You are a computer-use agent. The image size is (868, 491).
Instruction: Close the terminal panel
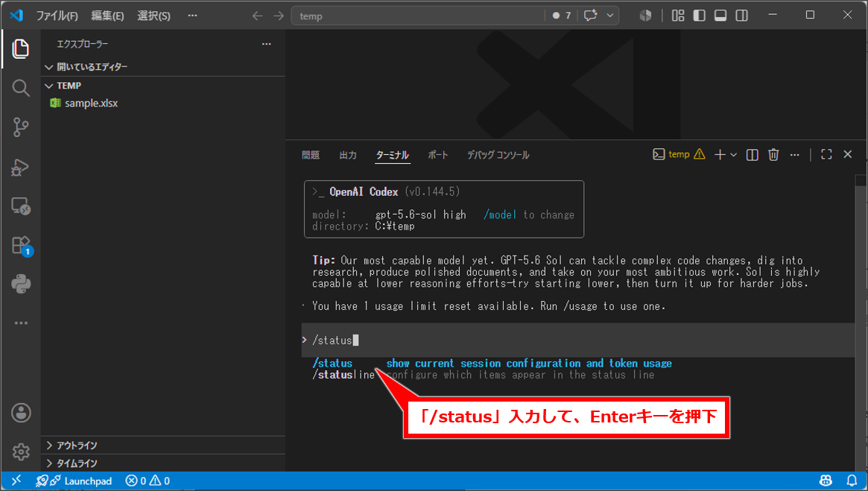[848, 154]
